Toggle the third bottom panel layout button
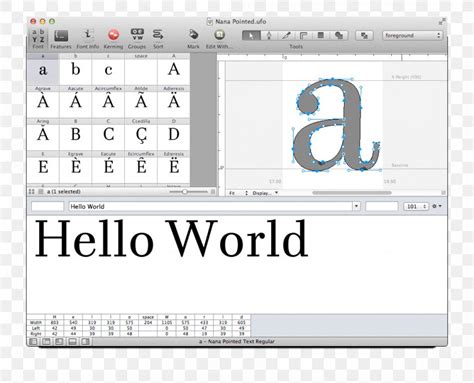The width and height of the screenshot is (474, 383). click(59, 341)
